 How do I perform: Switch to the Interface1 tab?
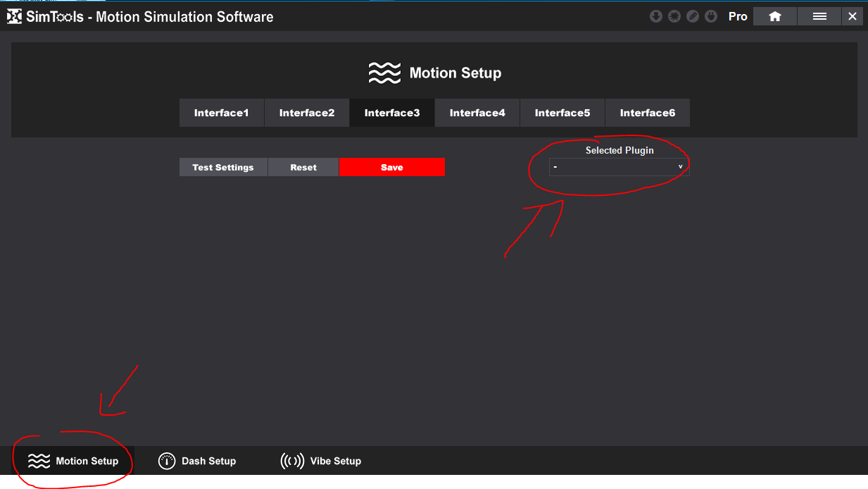[222, 113]
